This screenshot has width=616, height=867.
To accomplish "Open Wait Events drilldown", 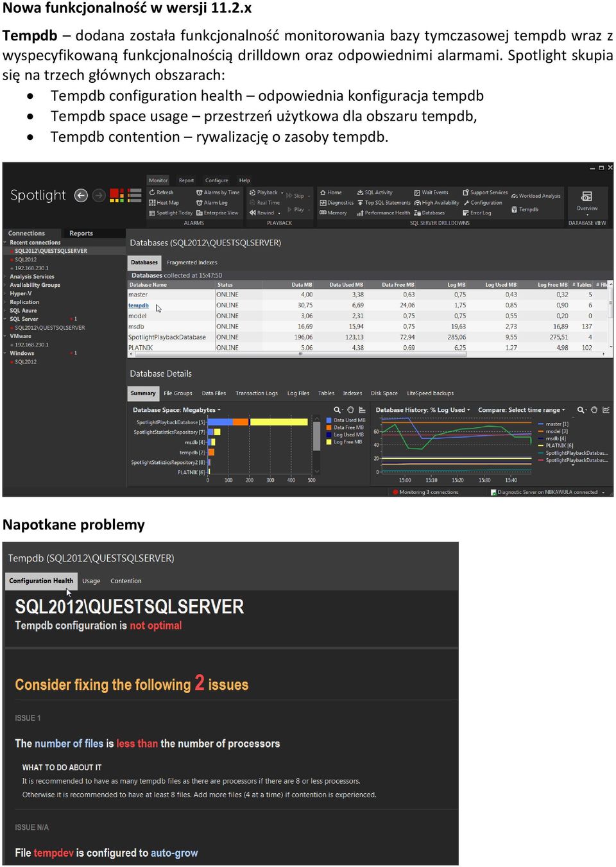I will [x=431, y=192].
